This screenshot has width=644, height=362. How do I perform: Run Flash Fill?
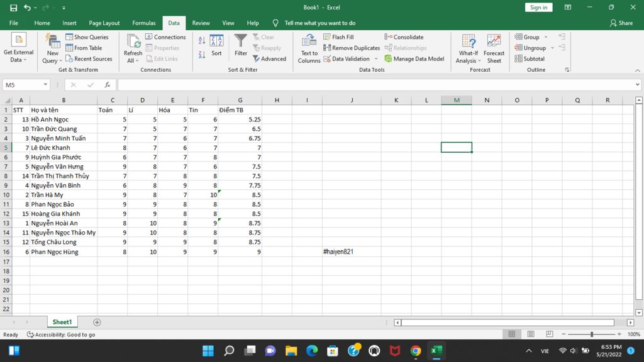pos(338,37)
